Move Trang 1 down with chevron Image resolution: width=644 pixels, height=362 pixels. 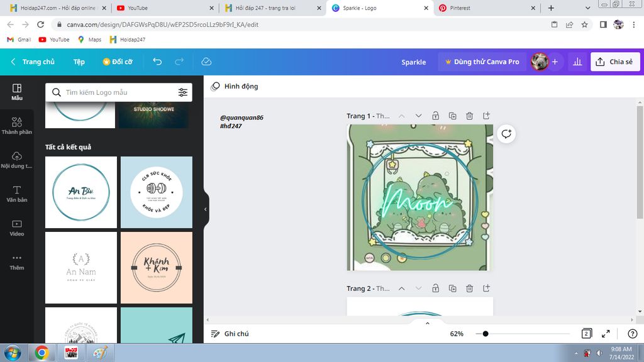click(418, 116)
